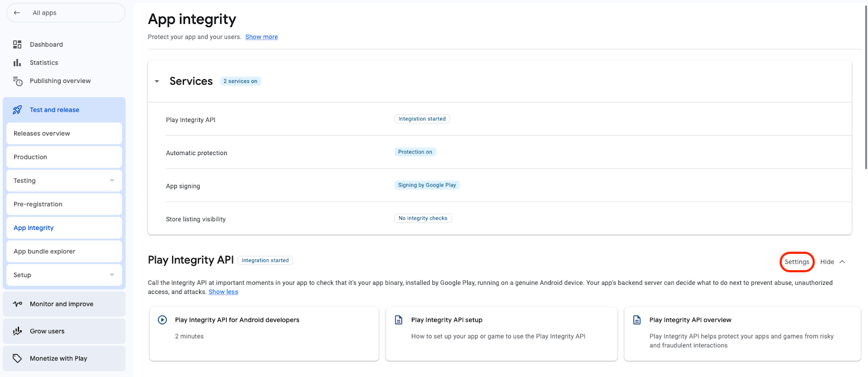Viewport: 868px width, 377px height.
Task: Click document icon on Play Integrity API overview card
Action: coord(637,320)
